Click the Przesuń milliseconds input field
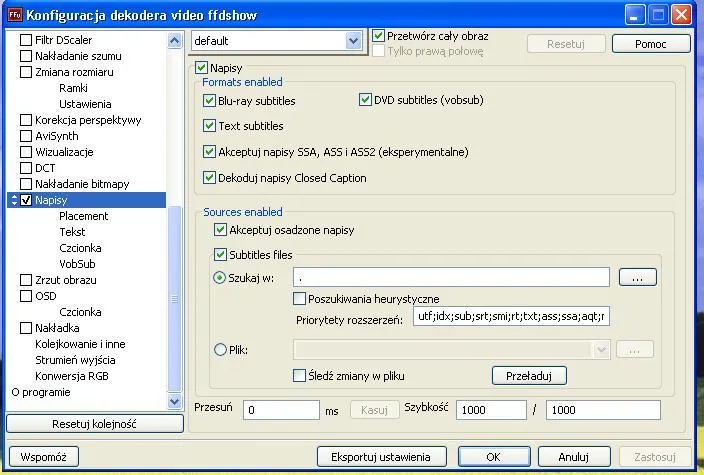This screenshot has height=475, width=704. (281, 410)
